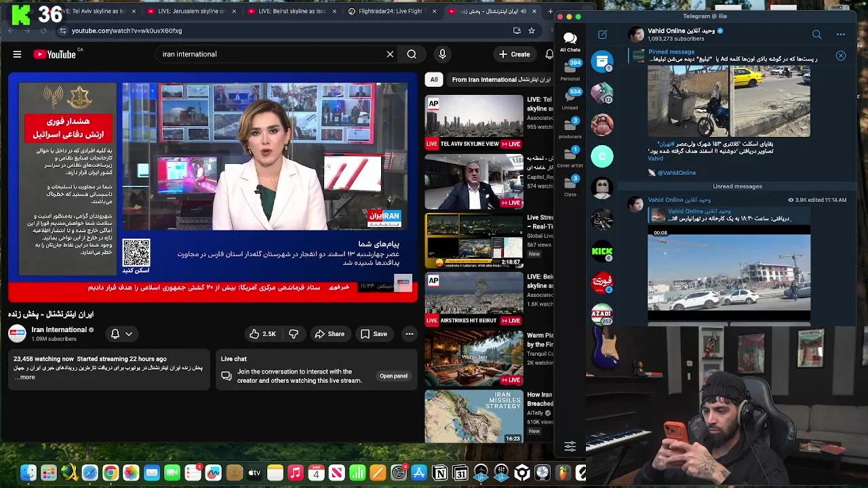
Task: Open FL Studio from the Dock
Action: pyautogui.click(x=562, y=473)
